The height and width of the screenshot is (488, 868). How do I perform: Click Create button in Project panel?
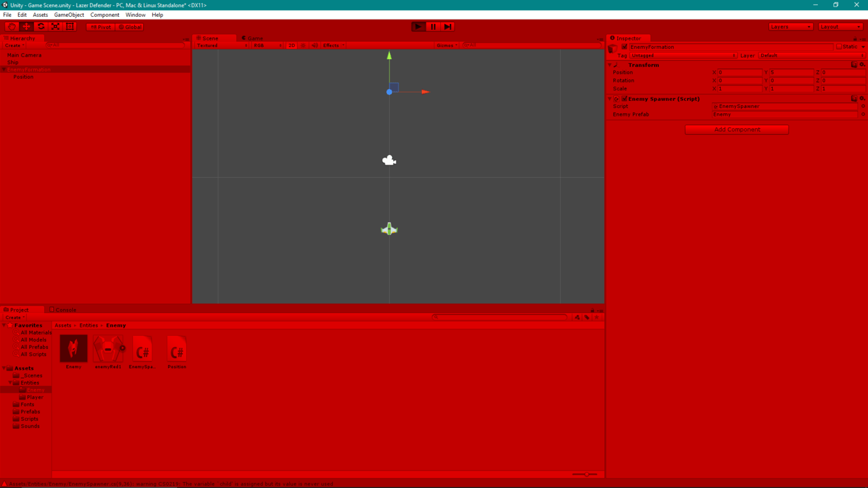pyautogui.click(x=14, y=318)
